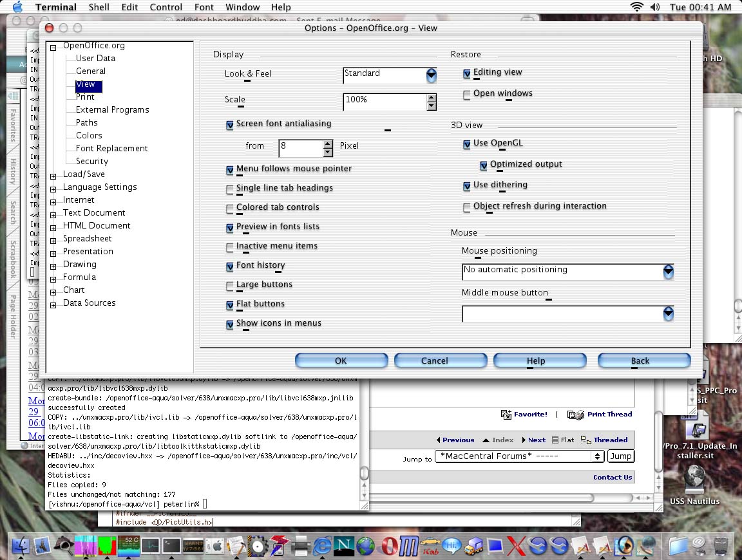Toggle Screen font antialiasing checkbox
This screenshot has width=742, height=560.
[x=230, y=125]
